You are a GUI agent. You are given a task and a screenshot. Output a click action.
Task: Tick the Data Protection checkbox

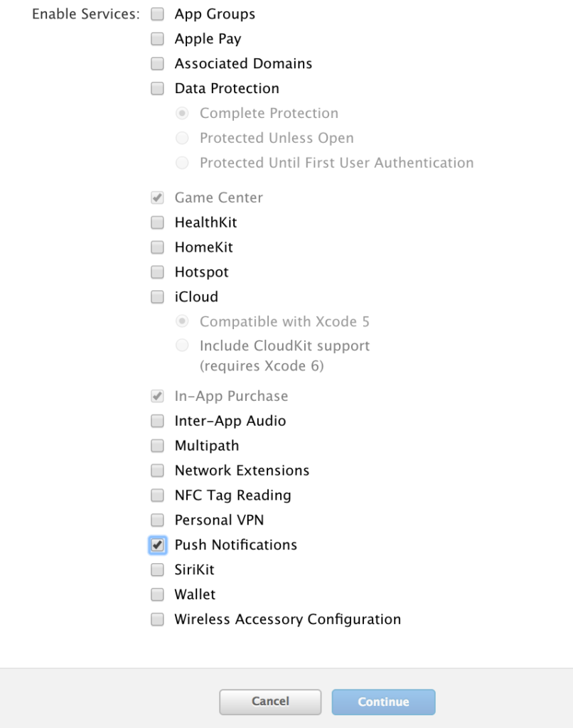click(157, 89)
